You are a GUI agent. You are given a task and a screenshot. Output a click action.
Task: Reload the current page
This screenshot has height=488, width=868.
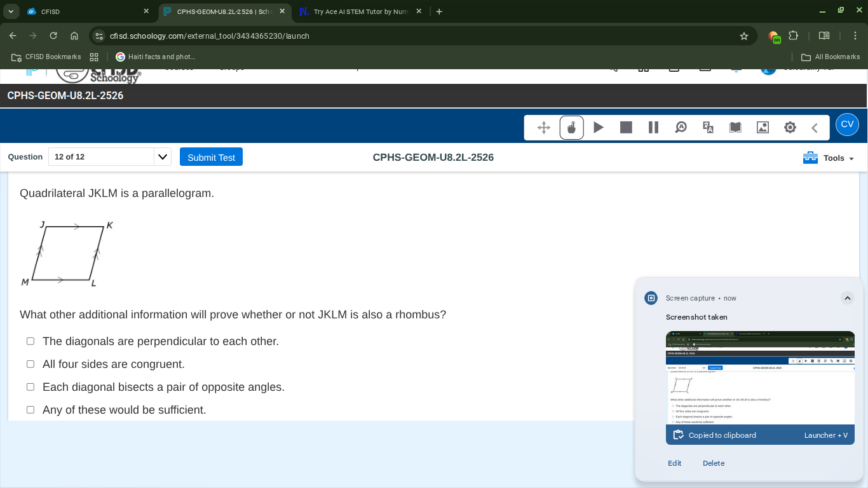click(x=53, y=36)
